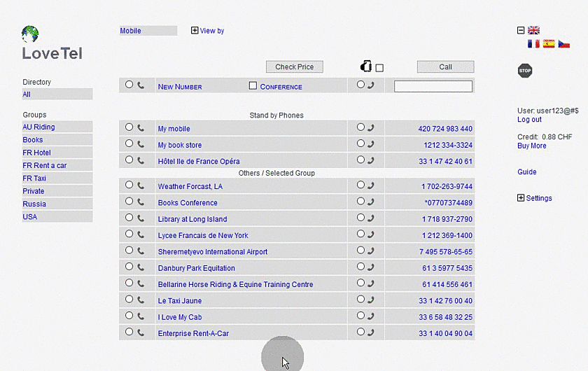Viewport: 588px width, 371px height.
Task: Pick the Czech flag language
Action: click(x=563, y=43)
